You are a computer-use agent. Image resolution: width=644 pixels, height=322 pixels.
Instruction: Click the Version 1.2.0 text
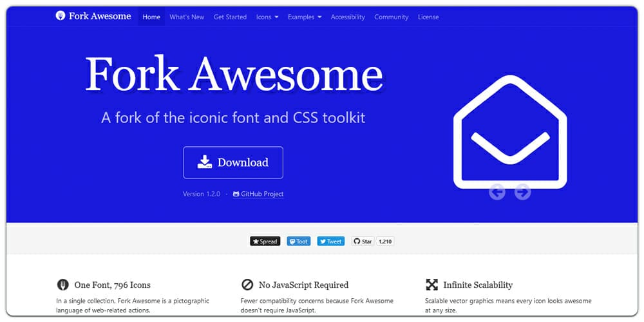[202, 194]
